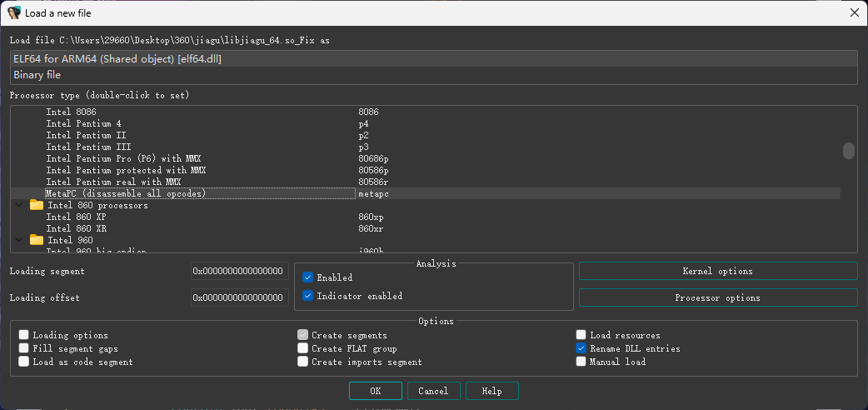The image size is (868, 410).
Task: Select Intel Pentium 4 processor
Action: click(x=83, y=123)
